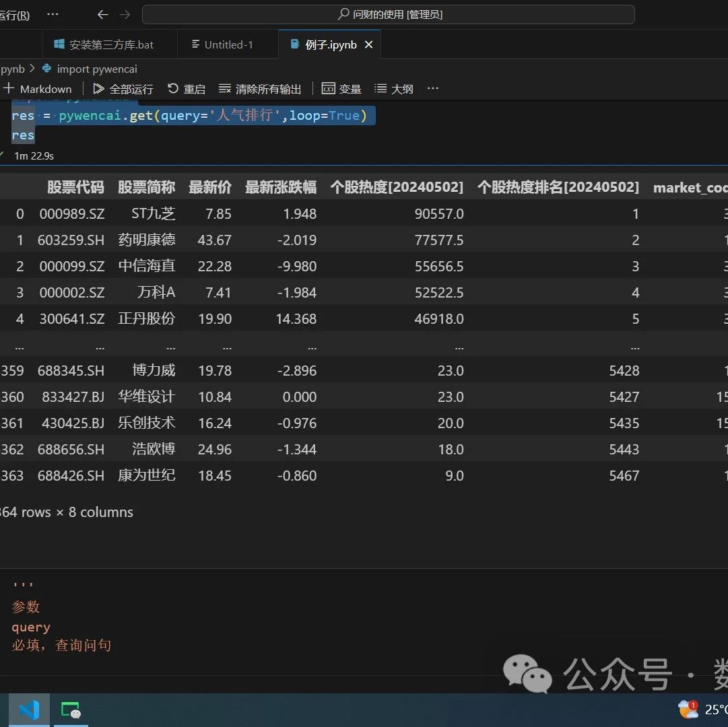The width and height of the screenshot is (728, 727).
Task: Click the 问财的使用 command search box
Action: [x=388, y=14]
